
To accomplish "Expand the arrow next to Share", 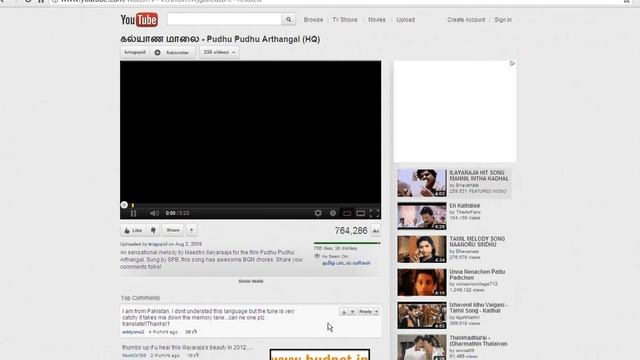I will (191, 230).
